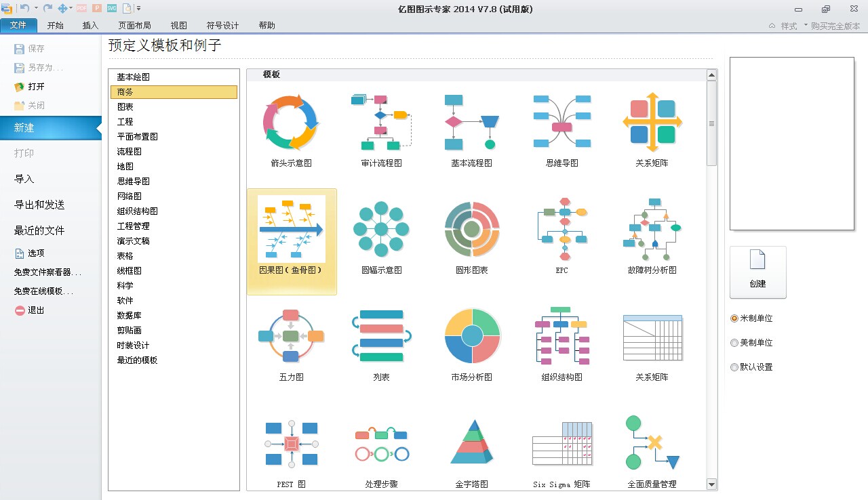Expand the customize quick access toolbar arrow
Screen dimensions: 868x500
pyautogui.click(x=138, y=8)
